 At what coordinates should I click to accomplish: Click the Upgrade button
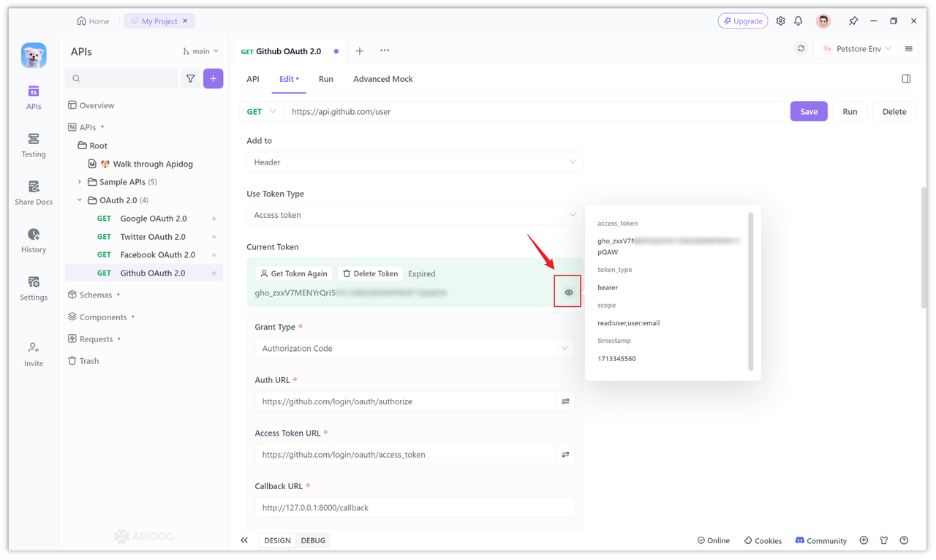pyautogui.click(x=743, y=21)
